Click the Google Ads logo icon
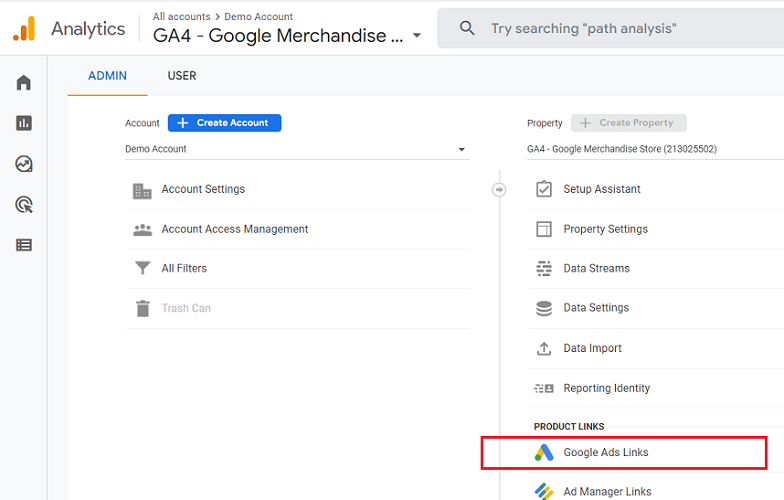Image resolution: width=784 pixels, height=500 pixels. pos(544,453)
